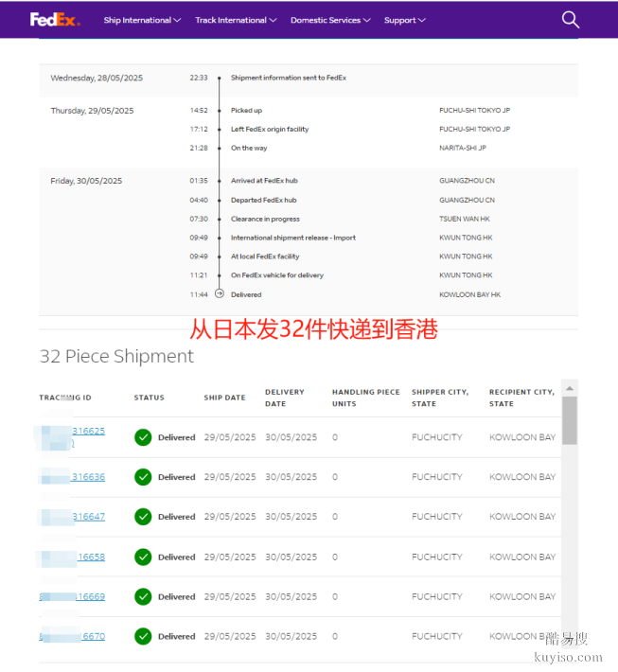The image size is (618, 672).
Task: Click RECIPIENT CITY, STATE column header
Action: 521,398
